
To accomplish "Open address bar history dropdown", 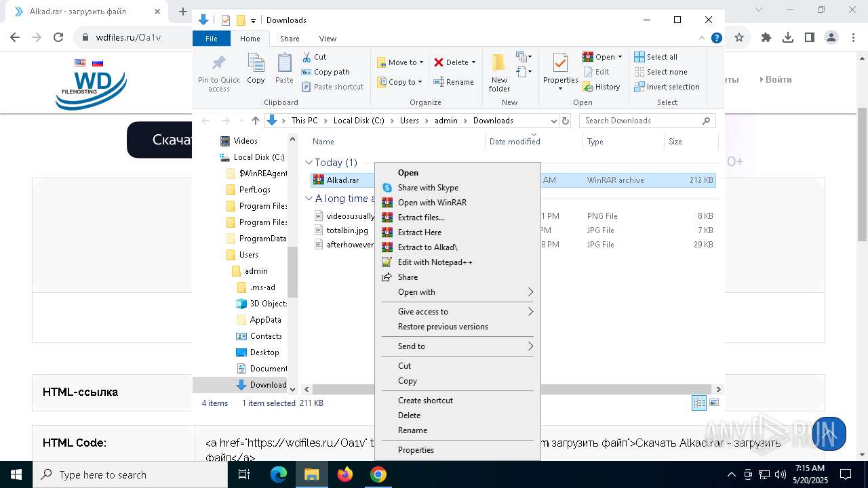I will tap(553, 121).
